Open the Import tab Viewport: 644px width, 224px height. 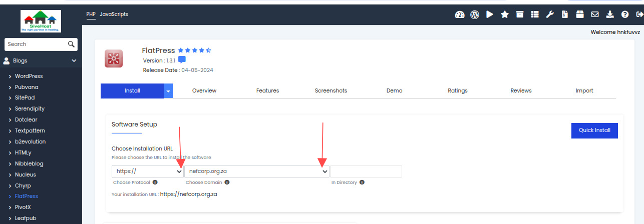click(x=584, y=91)
